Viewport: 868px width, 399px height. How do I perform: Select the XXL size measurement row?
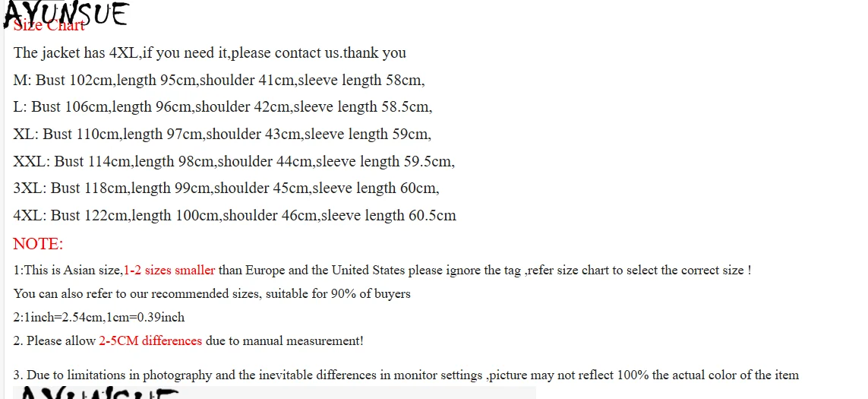click(x=234, y=161)
